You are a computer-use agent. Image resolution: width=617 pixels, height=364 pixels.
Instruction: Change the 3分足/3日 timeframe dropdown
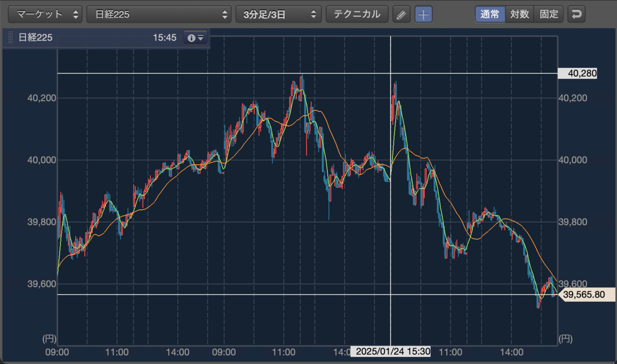coord(279,14)
